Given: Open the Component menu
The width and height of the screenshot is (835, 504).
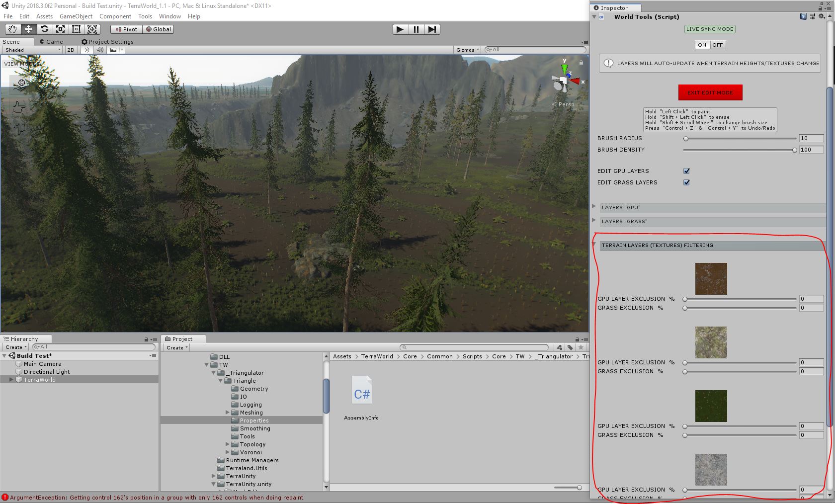Looking at the screenshot, I should tap(115, 16).
